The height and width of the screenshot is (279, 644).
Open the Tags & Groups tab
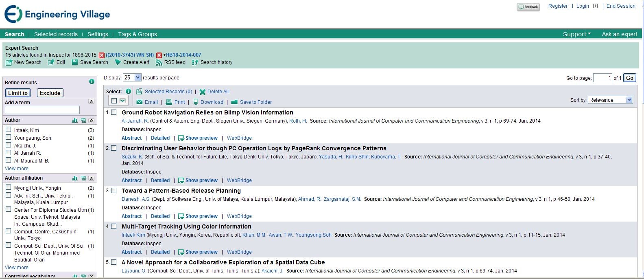(138, 34)
